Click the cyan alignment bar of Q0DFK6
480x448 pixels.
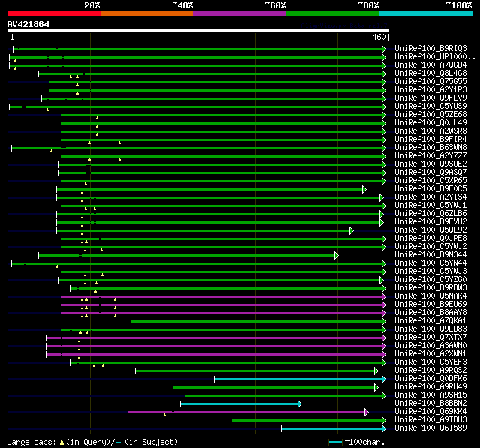pos(298,380)
